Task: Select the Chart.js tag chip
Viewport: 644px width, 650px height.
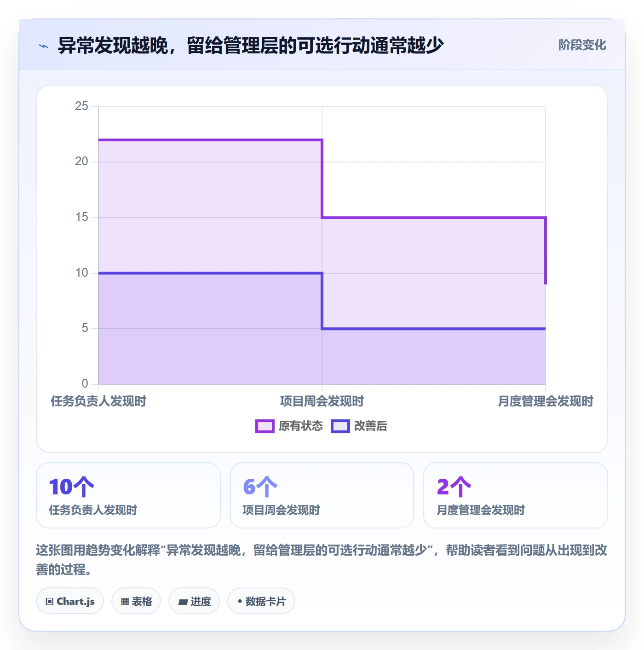Action: click(70, 601)
